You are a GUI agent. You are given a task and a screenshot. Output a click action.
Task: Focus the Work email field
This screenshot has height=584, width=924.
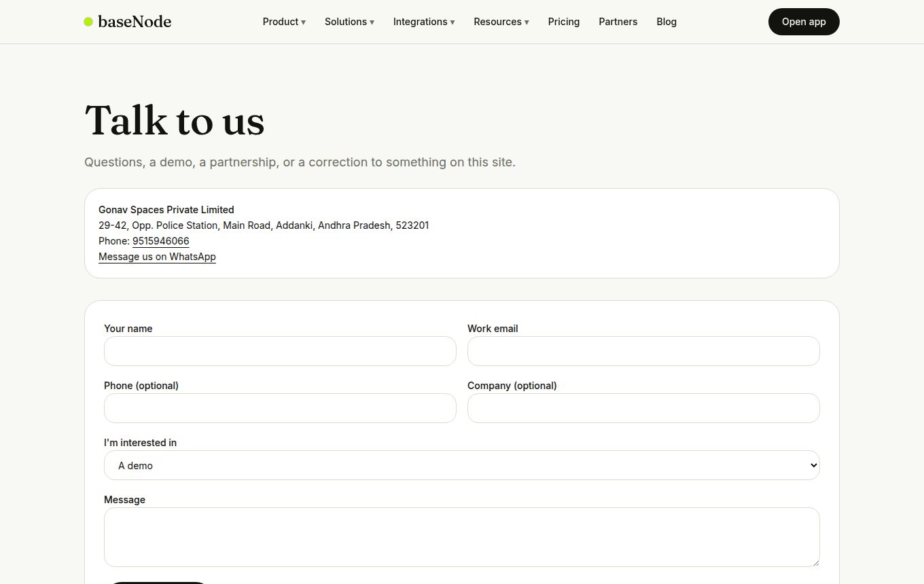click(643, 351)
